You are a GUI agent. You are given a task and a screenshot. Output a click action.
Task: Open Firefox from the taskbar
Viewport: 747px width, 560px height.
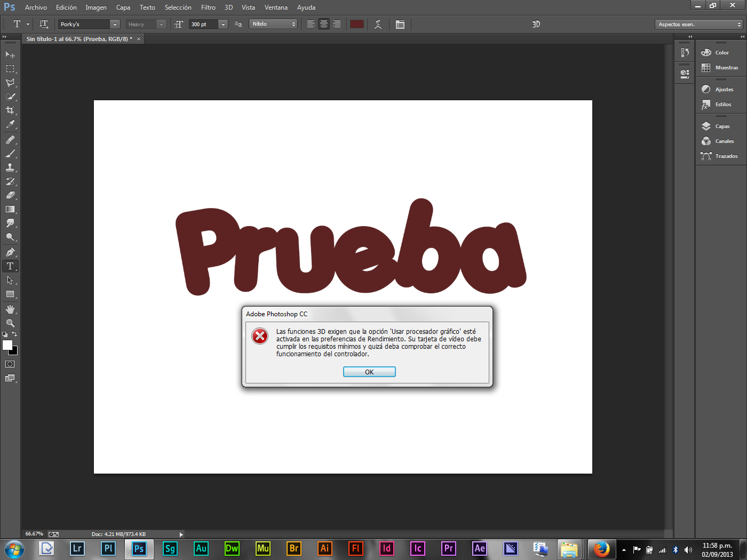point(601,549)
